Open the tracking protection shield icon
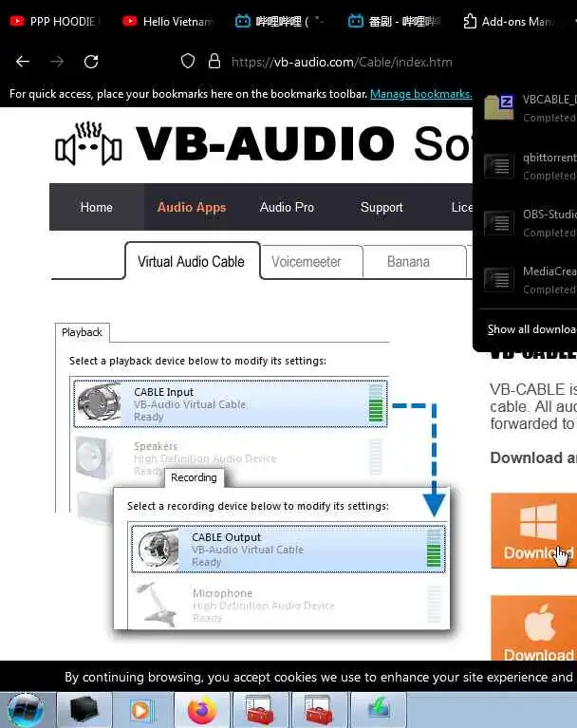This screenshot has height=728, width=577. click(x=188, y=61)
